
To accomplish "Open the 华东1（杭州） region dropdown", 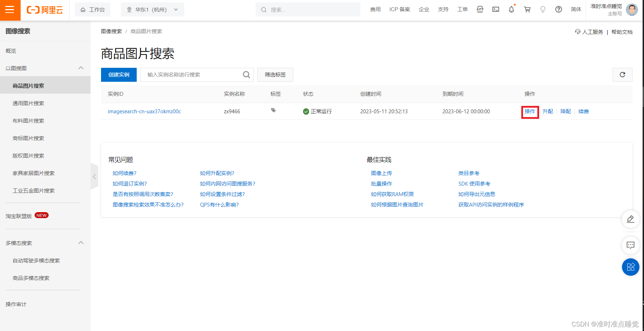I will coord(152,9).
